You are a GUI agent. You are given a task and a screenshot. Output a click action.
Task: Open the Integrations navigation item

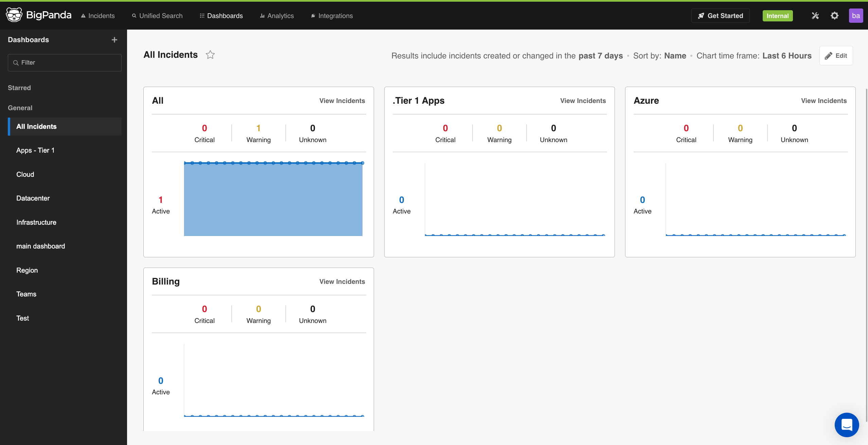coord(332,16)
